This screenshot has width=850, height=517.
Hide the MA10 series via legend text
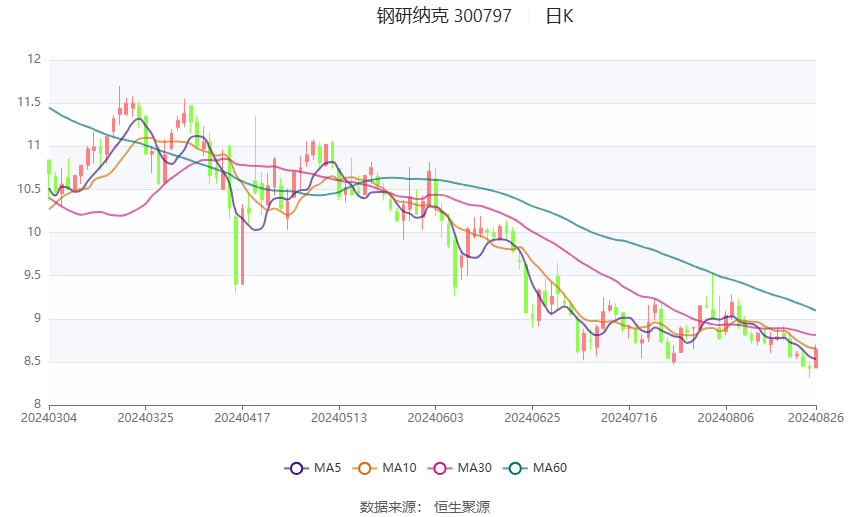pyautogui.click(x=400, y=468)
